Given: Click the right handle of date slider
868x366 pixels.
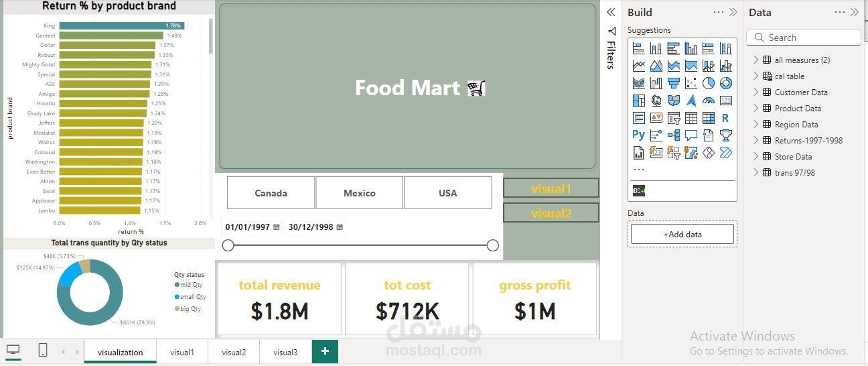Looking at the screenshot, I should click(493, 245).
